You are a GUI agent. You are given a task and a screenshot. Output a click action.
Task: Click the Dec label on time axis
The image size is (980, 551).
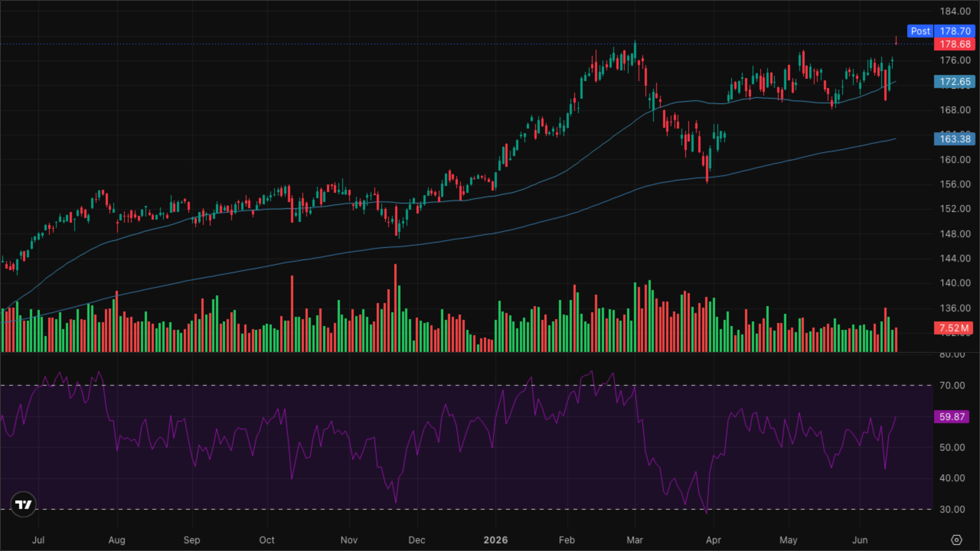click(417, 540)
